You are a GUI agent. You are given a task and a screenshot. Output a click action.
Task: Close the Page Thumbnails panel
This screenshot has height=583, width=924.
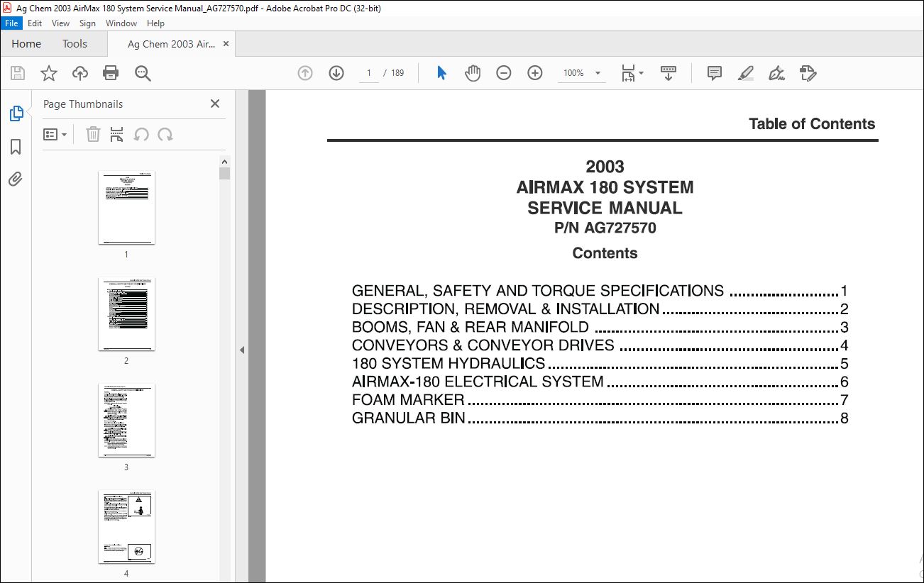point(215,104)
